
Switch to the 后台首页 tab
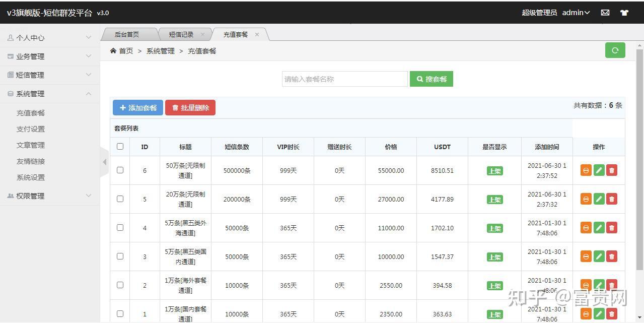tap(127, 34)
